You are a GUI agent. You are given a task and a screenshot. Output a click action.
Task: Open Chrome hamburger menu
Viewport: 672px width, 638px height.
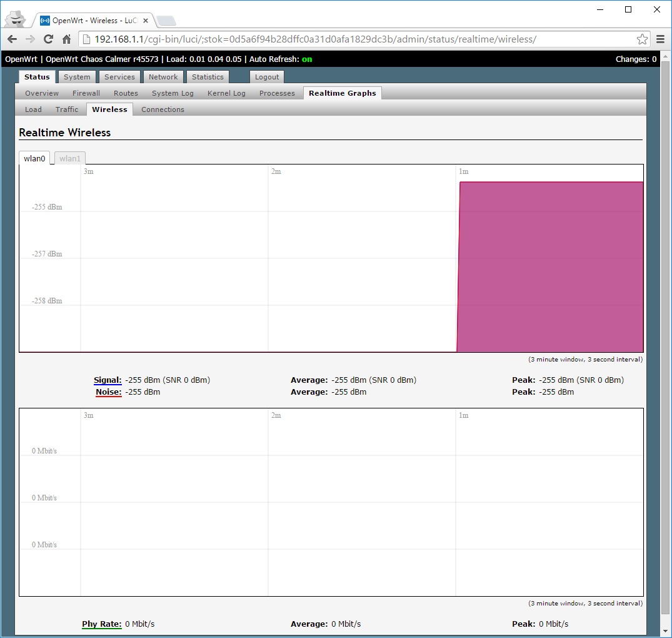pyautogui.click(x=660, y=39)
